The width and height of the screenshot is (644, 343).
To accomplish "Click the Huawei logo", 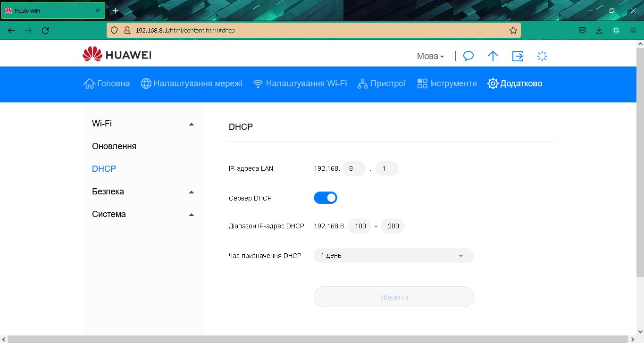I will tap(117, 55).
